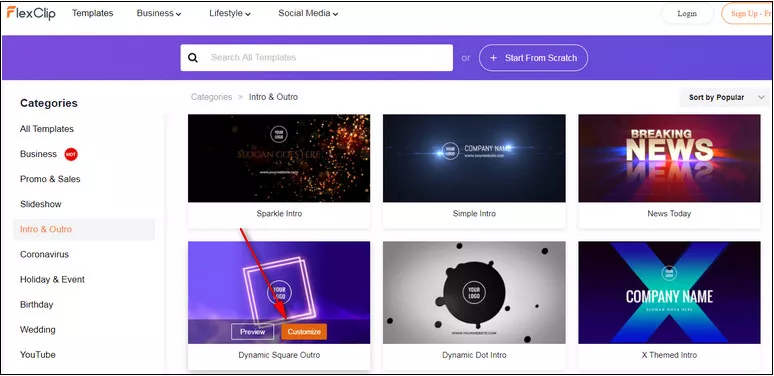Click the X Themed Intro title

[669, 355]
